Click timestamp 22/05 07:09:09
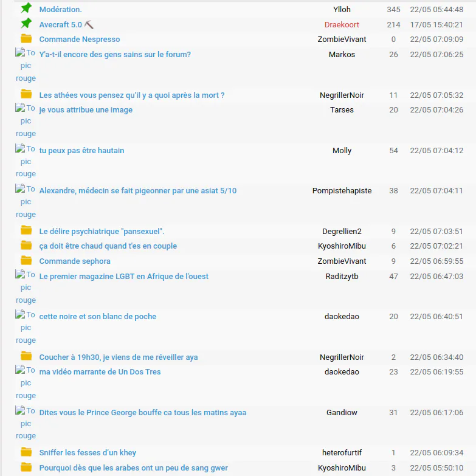The height and width of the screenshot is (476, 476). tap(436, 39)
